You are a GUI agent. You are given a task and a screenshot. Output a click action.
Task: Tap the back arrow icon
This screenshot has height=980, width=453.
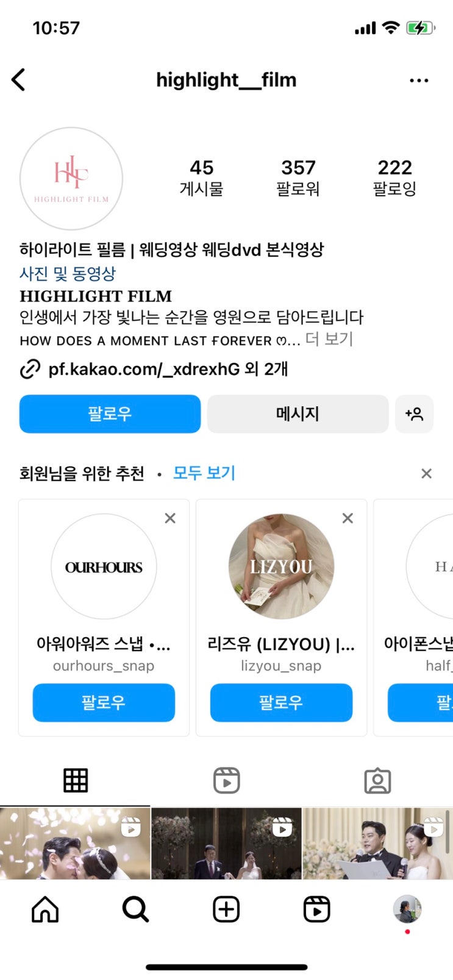click(x=19, y=80)
